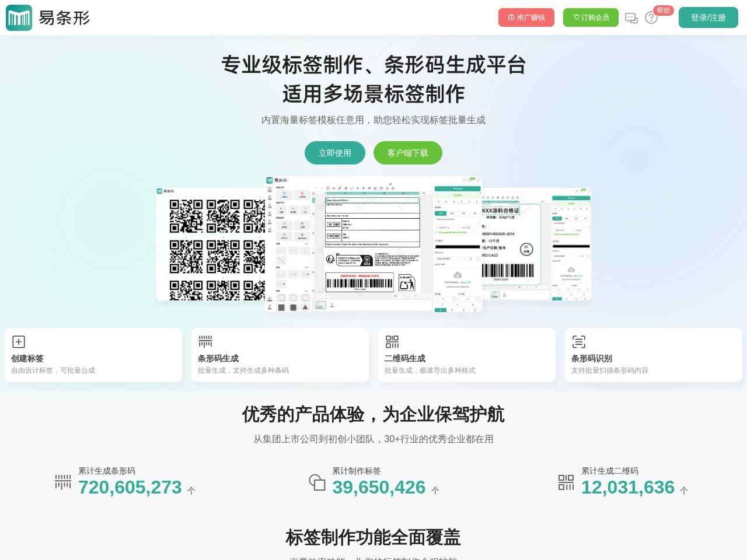Click the 标签制作功能全面覆盖 heading

373,537
